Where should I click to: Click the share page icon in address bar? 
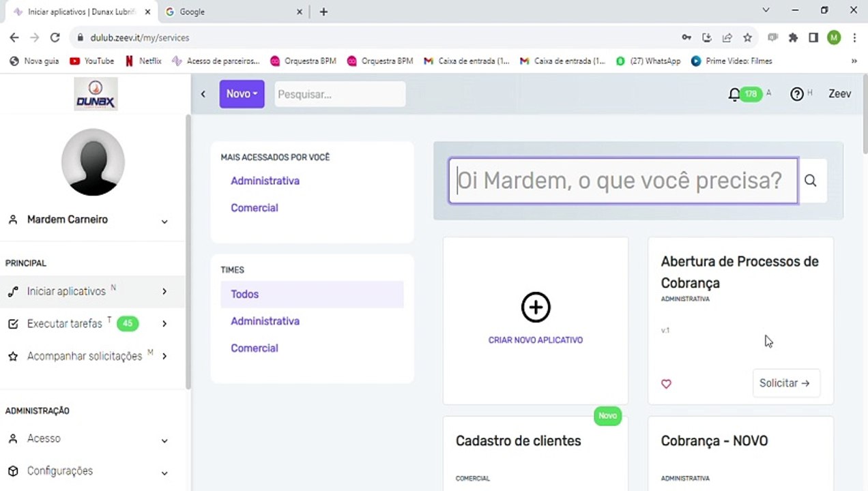[x=727, y=38]
